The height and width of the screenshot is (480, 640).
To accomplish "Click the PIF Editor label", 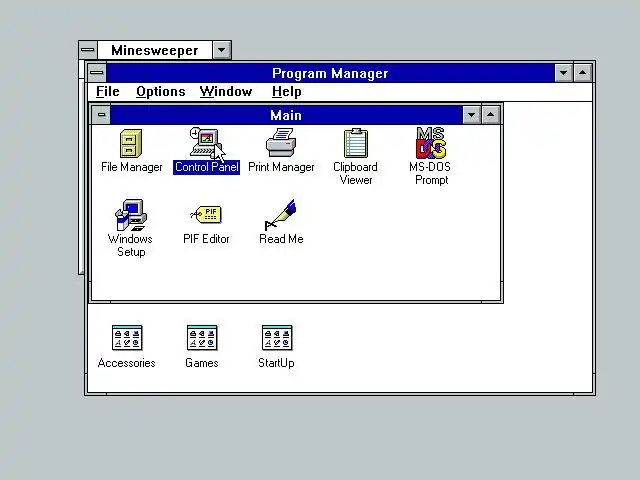I will (206, 239).
